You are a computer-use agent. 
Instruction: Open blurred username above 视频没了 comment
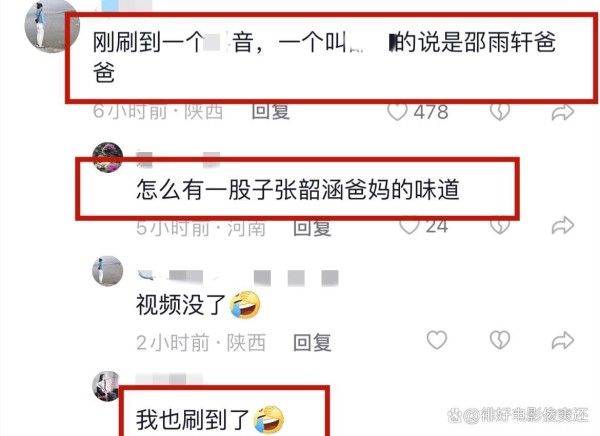point(238,277)
